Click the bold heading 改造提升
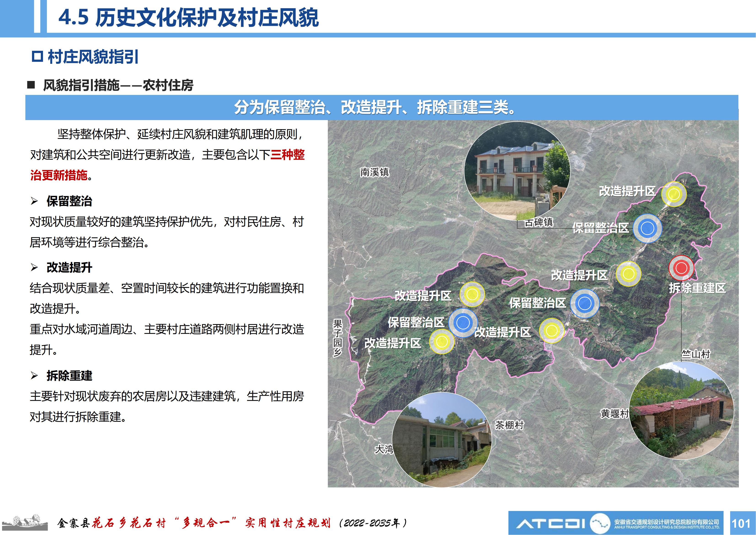 coord(69,267)
